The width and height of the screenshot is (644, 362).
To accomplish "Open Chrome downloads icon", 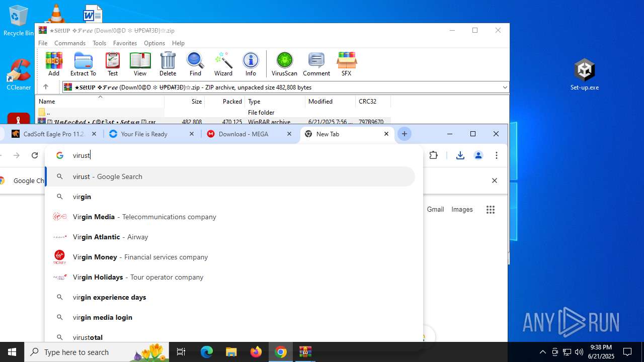I will [x=460, y=155].
